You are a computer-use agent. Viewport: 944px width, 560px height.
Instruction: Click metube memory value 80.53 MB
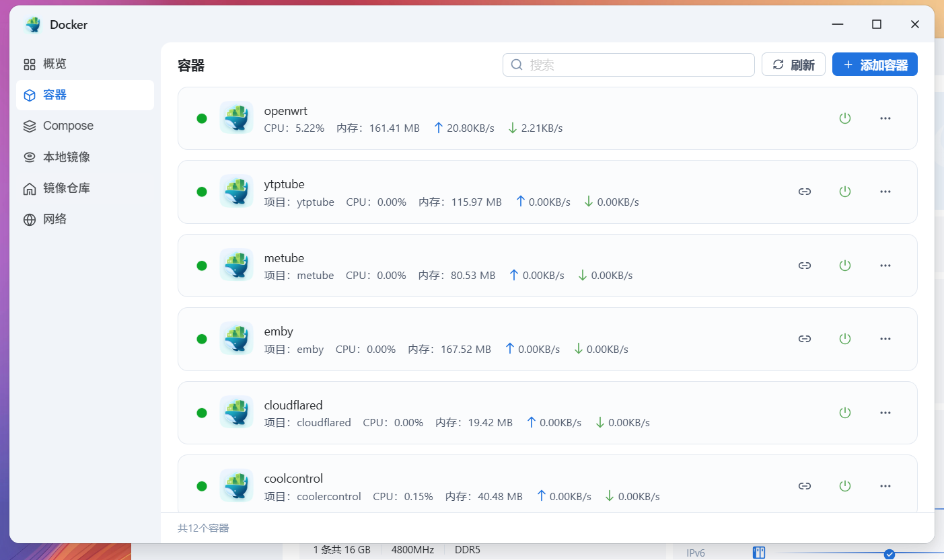(473, 276)
